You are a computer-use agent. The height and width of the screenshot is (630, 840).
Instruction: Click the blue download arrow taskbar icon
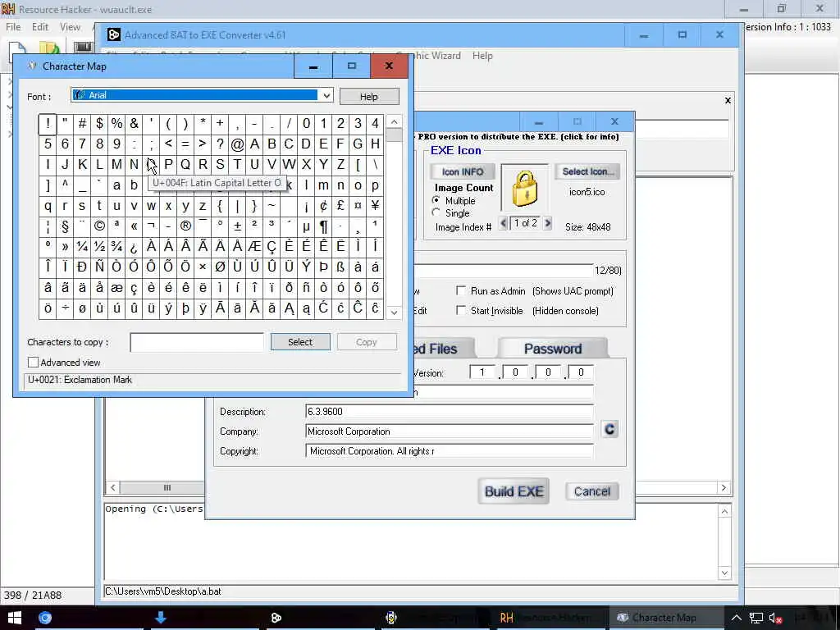tap(160, 618)
